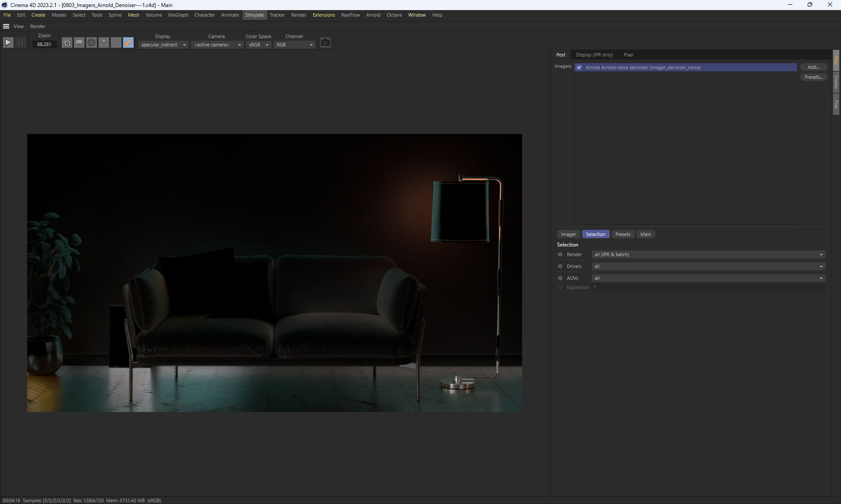The height and width of the screenshot is (504, 841).
Task: Click the Zoom value input field
Action: [44, 44]
